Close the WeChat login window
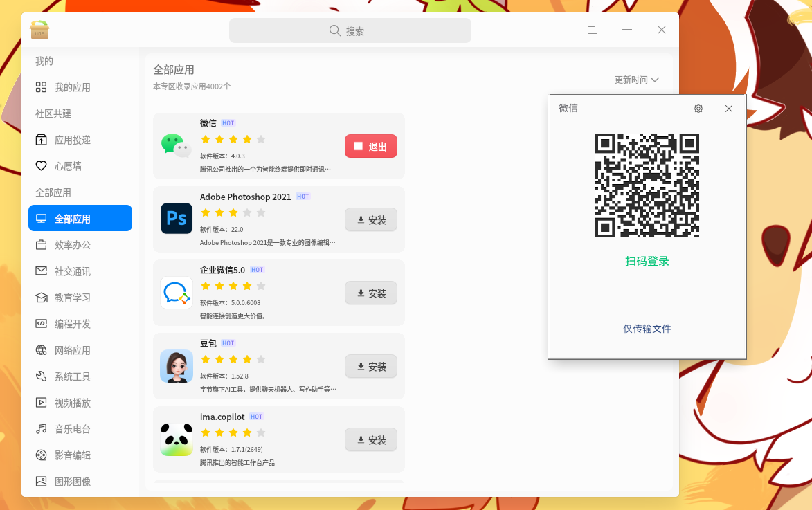The height and width of the screenshot is (510, 812). coord(729,109)
